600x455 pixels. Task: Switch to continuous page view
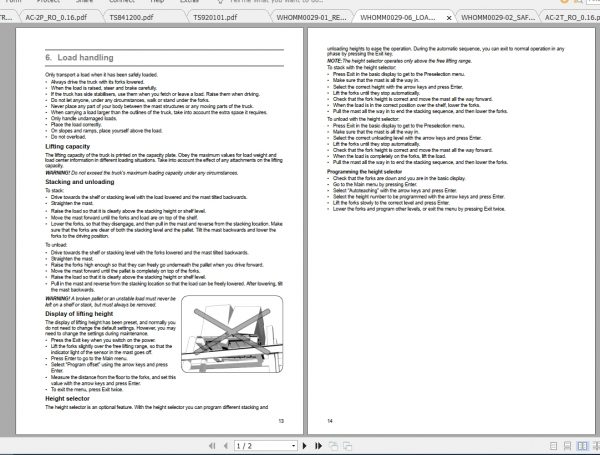567,446
